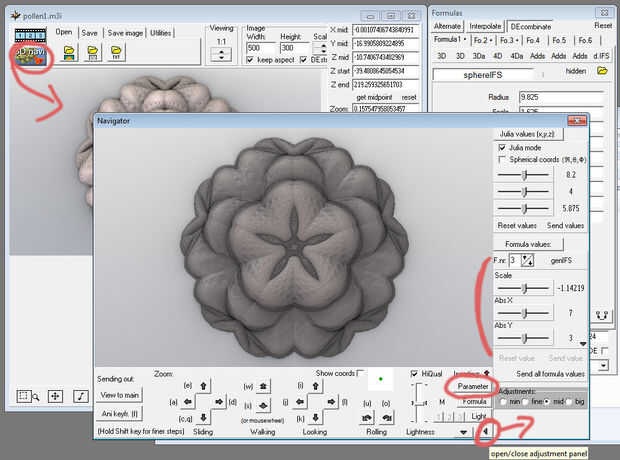Click Send all formula values
Viewport: 620px width, 460px height.
point(550,374)
